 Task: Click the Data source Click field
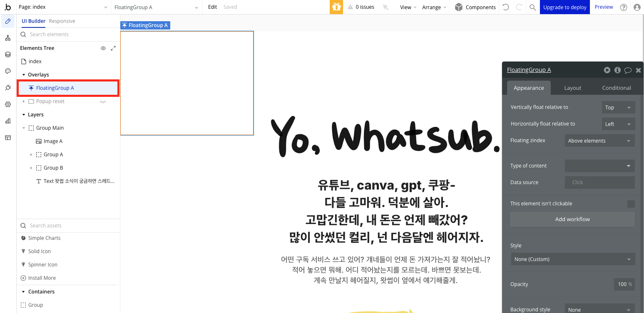tap(600, 182)
